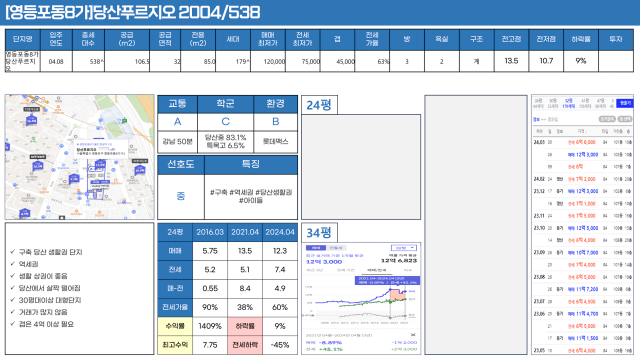The image size is (640, 360).
Task: Click the blue price marker under the map popup
Action: tap(100, 165)
